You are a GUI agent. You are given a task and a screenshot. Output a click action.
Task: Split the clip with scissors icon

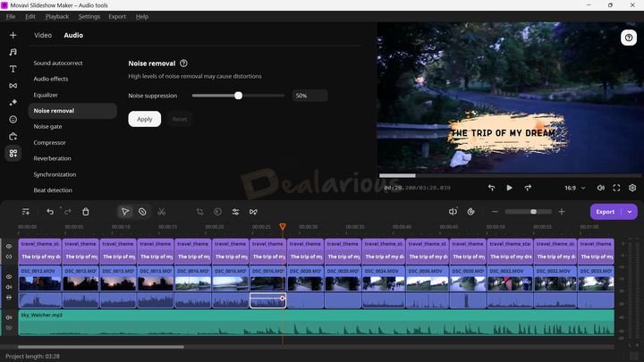(161, 212)
